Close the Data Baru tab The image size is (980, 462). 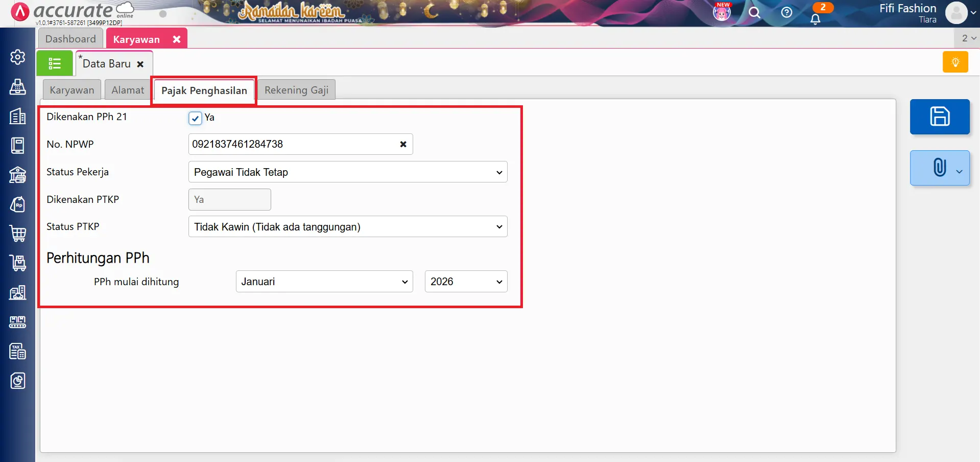(140, 64)
